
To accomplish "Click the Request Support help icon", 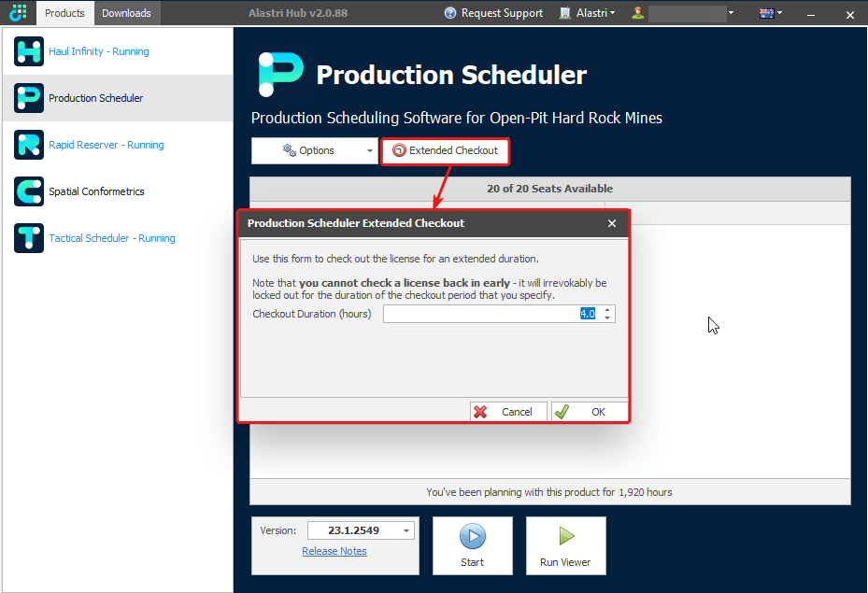I will coord(450,13).
